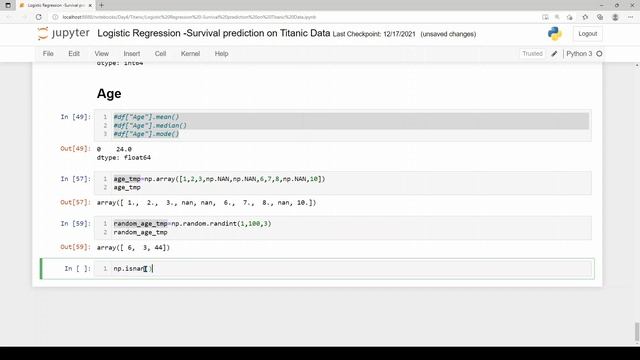Select code cell In [59] with random_age_tmp
Screen dimensions: 640x360
pyautogui.click(x=342, y=228)
